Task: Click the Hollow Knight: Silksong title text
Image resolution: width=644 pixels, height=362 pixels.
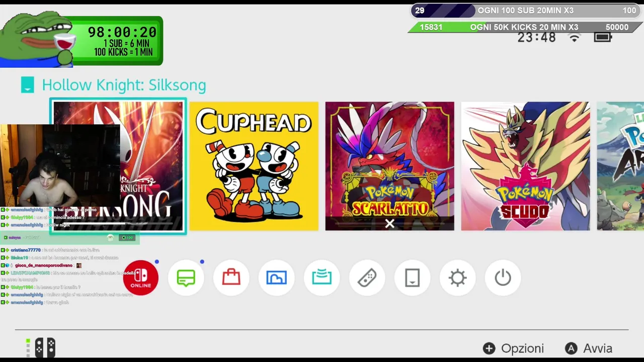Action: click(x=124, y=85)
